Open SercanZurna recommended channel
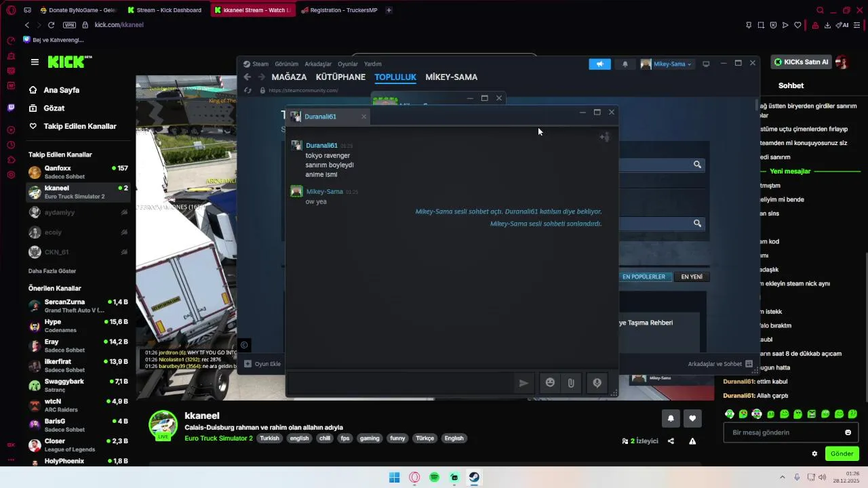The width and height of the screenshot is (868, 488). (x=78, y=306)
